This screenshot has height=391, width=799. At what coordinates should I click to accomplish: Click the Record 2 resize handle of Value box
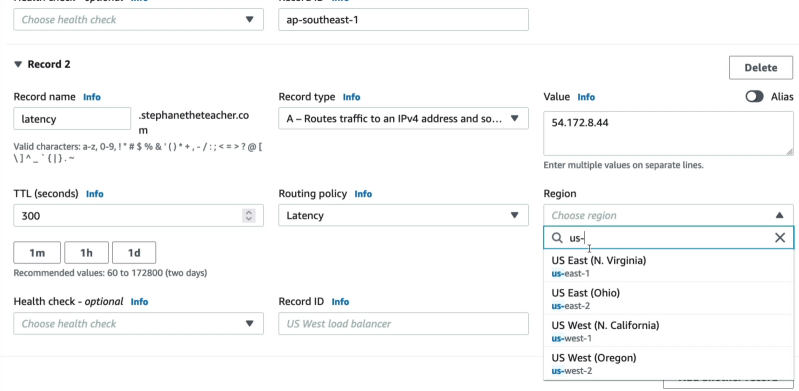pos(789,151)
